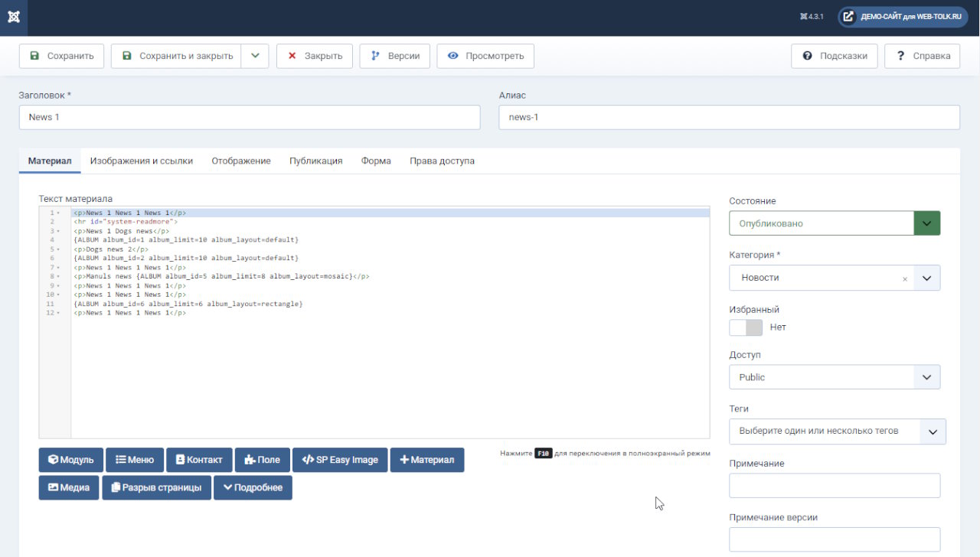Click the Медиа editor button
The height and width of the screenshot is (557, 980).
point(69,487)
